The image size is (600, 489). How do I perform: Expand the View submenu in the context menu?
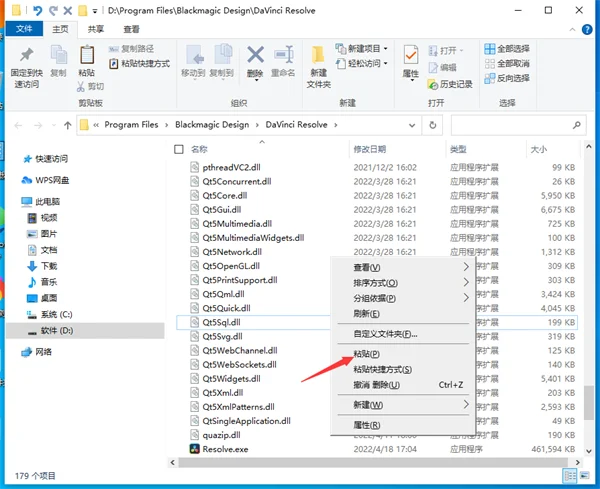404,267
